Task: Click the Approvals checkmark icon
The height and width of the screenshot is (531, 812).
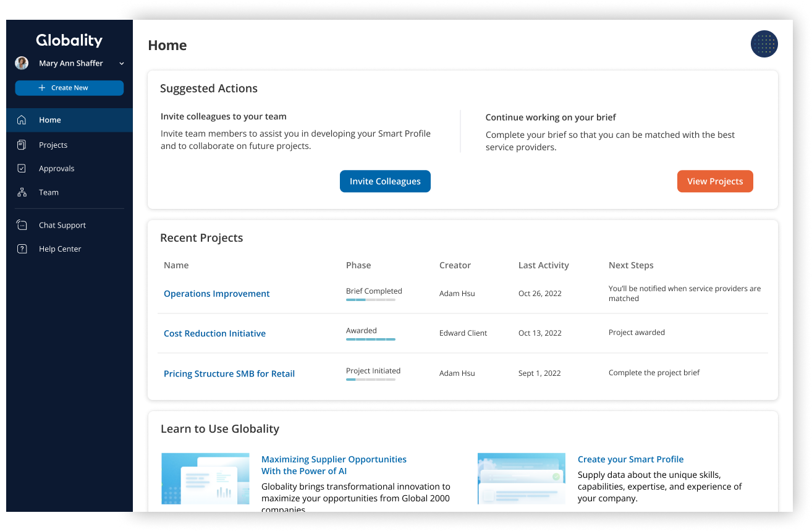Action: click(22, 168)
